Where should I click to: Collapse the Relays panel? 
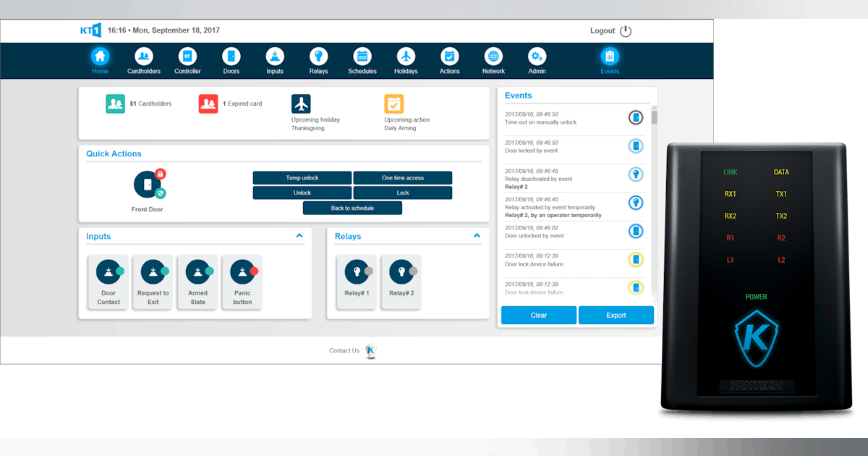click(x=477, y=236)
